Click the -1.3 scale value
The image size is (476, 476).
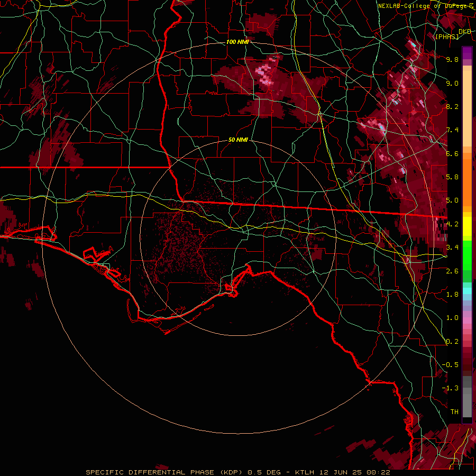450,388
